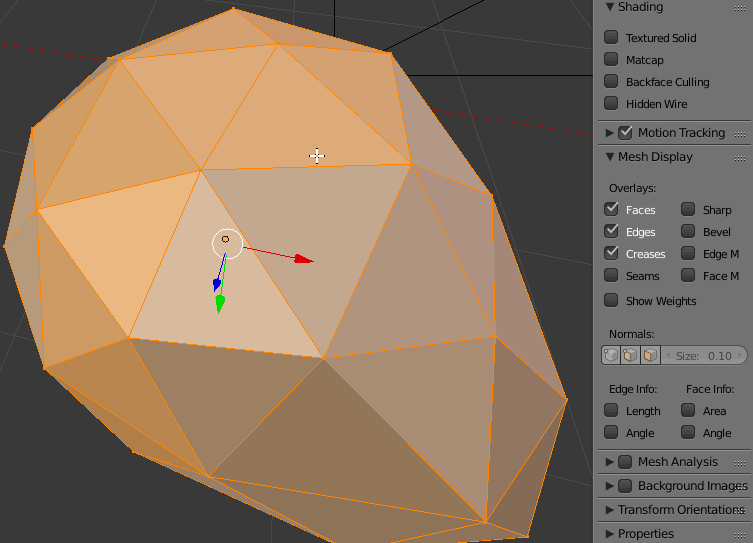Grab the Background Images panel grip handle
The image size is (753, 543).
tap(741, 486)
